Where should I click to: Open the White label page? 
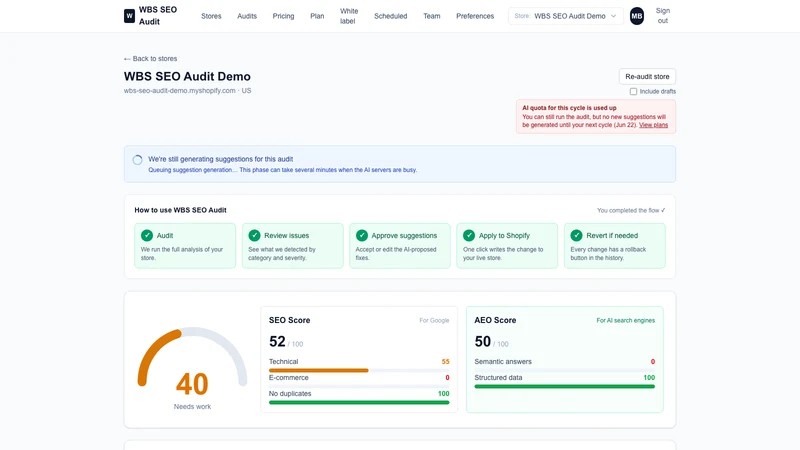[349, 16]
